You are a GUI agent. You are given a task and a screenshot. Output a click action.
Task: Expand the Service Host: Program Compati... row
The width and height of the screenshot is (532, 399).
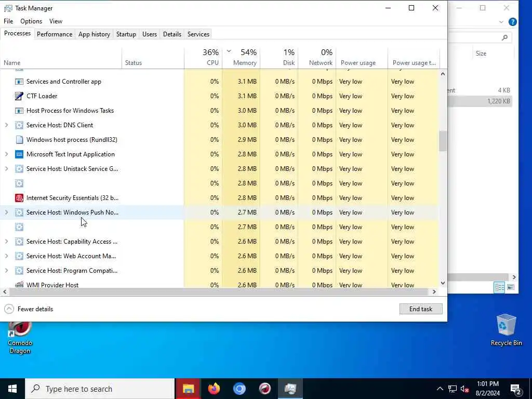click(x=6, y=271)
